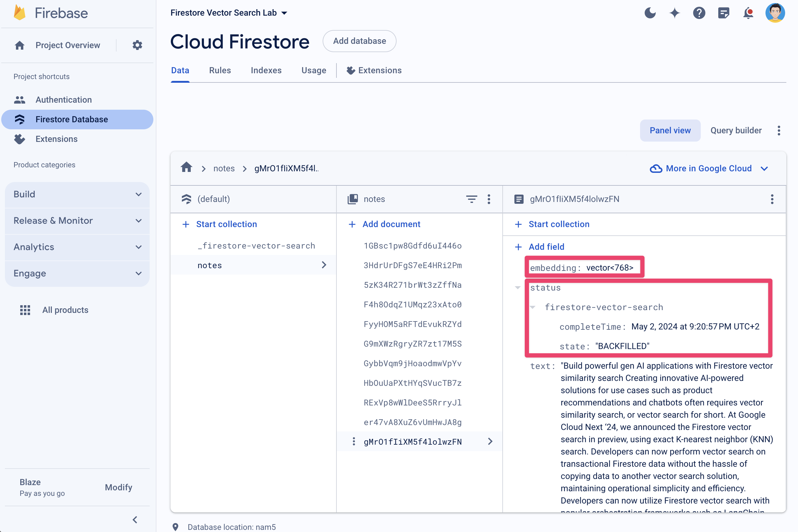Switch to the Rules tab
798x532 pixels.
[x=220, y=70]
